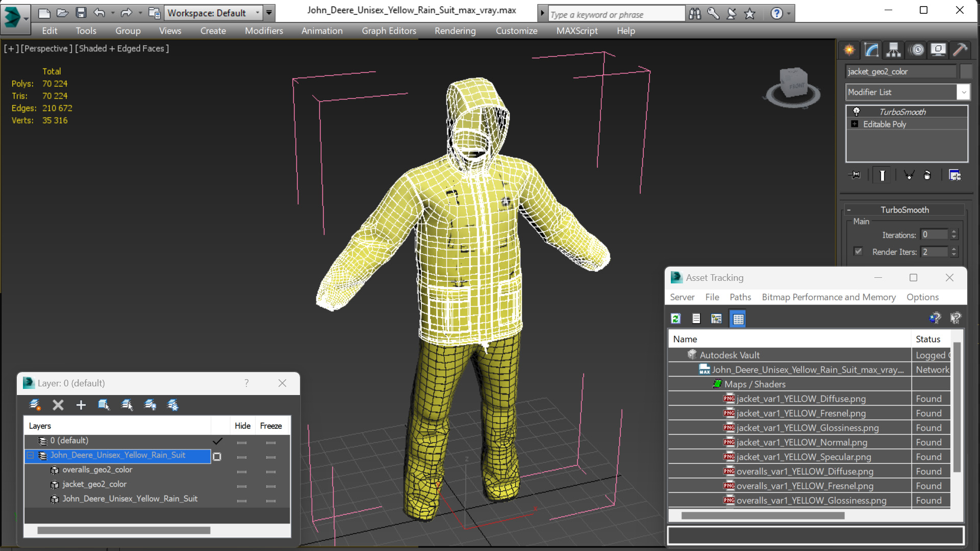Save the scene using the floppy disk icon

point(81,13)
